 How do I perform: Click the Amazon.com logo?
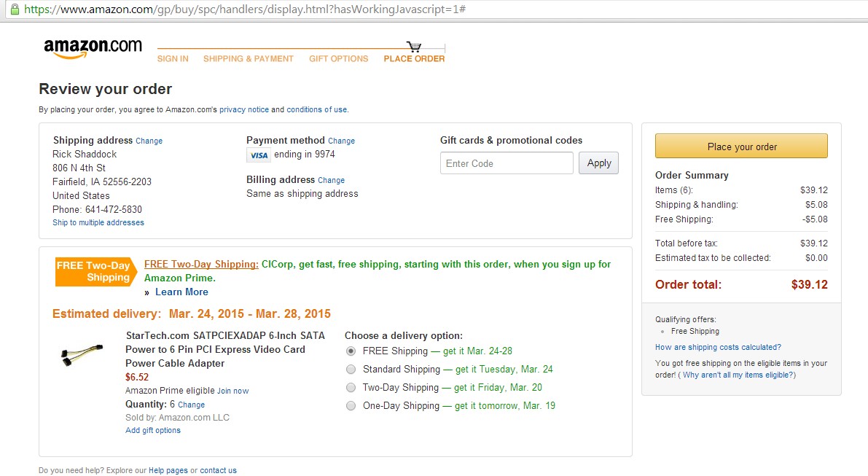(x=93, y=49)
